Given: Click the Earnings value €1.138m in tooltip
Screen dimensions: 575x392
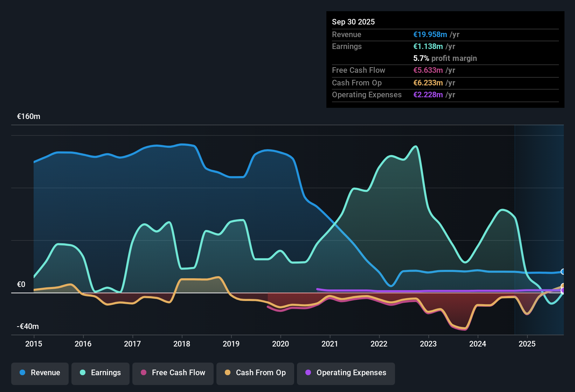Looking at the screenshot, I should pos(428,46).
